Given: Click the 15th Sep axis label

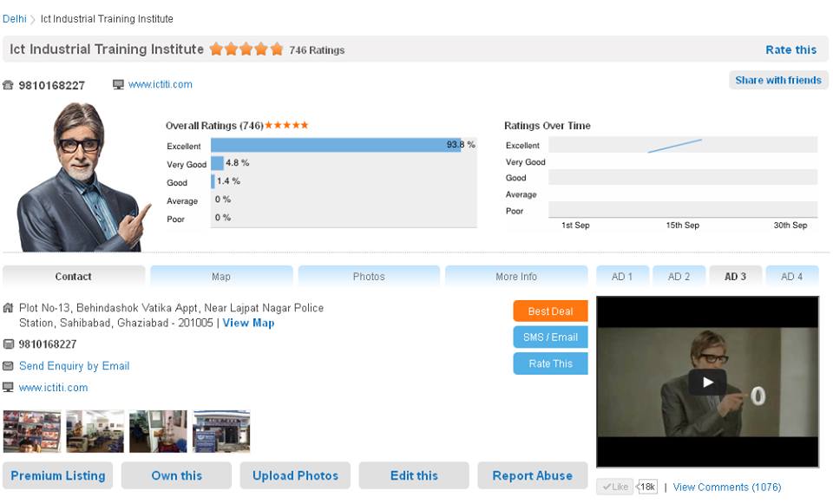Looking at the screenshot, I should [683, 226].
